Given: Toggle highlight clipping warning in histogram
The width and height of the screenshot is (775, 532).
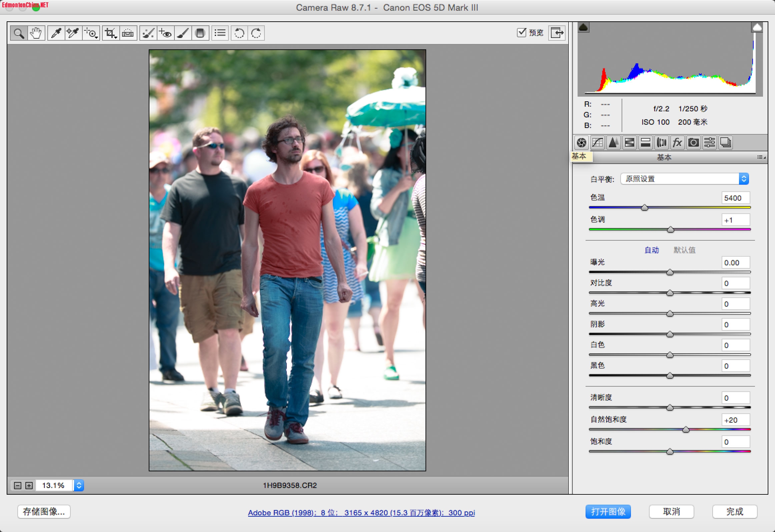Looking at the screenshot, I should point(757,27).
